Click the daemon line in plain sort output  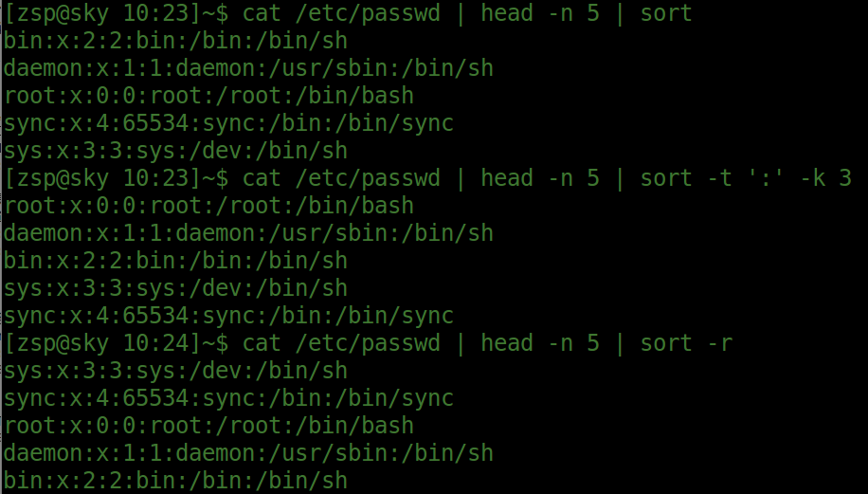click(248, 69)
